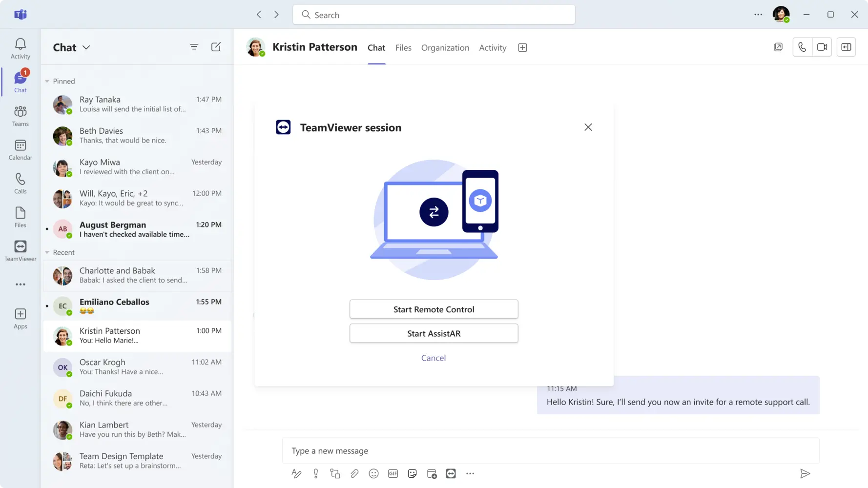Expand the Chat header dropdown
Viewport: 868px width, 488px height.
pos(86,47)
